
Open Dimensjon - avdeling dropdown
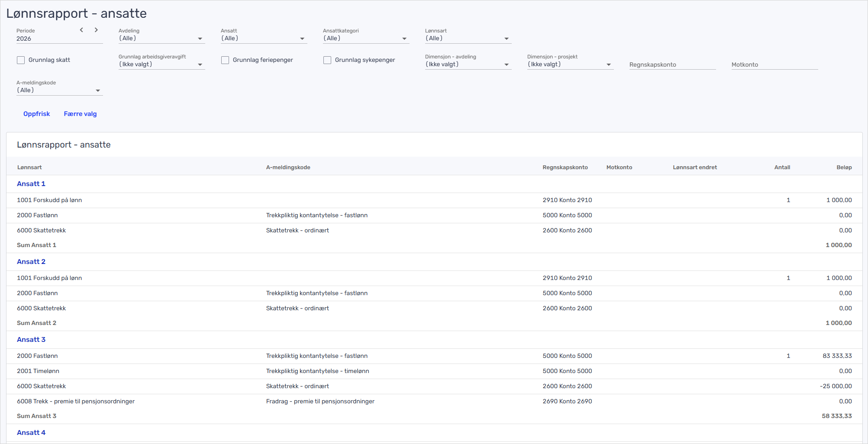click(x=468, y=64)
